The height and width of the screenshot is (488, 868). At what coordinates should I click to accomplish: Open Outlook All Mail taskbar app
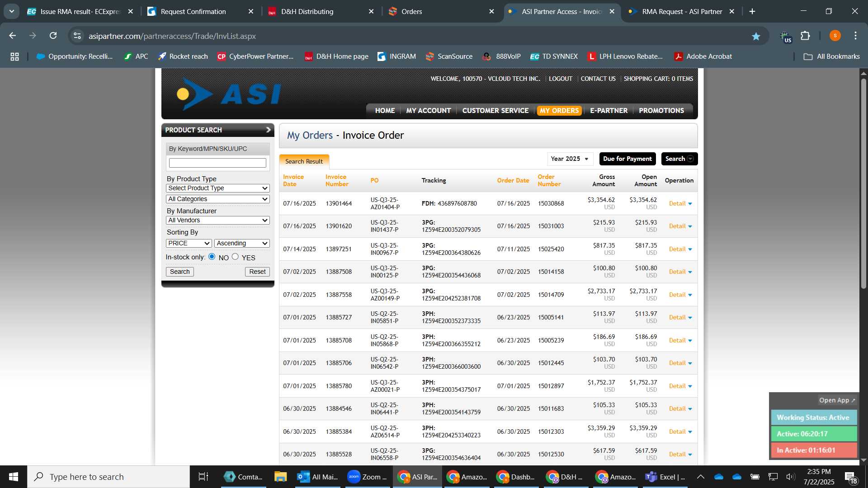318,477
